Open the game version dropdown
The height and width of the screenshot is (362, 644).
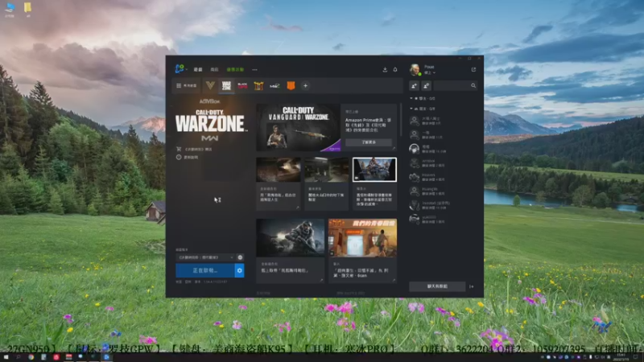[x=205, y=257]
